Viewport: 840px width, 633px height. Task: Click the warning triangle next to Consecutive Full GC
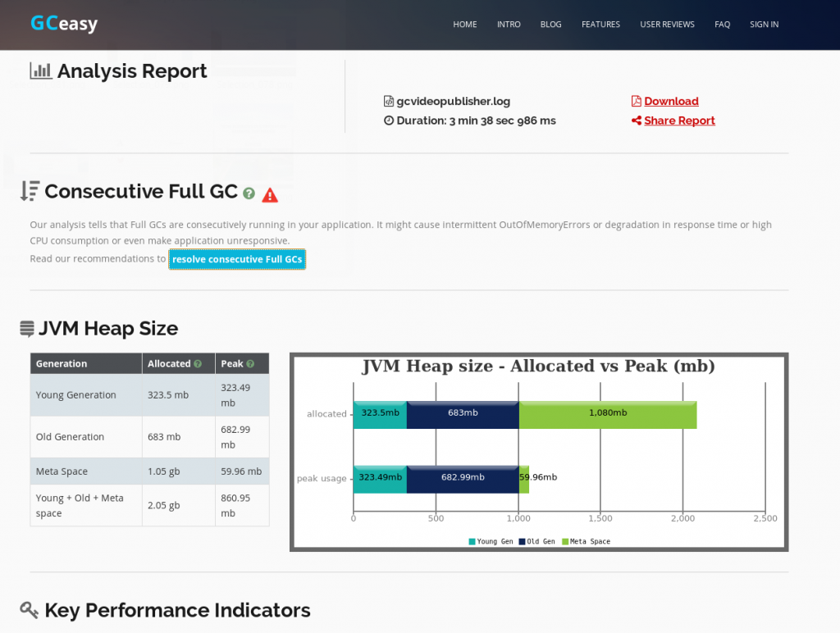point(269,195)
